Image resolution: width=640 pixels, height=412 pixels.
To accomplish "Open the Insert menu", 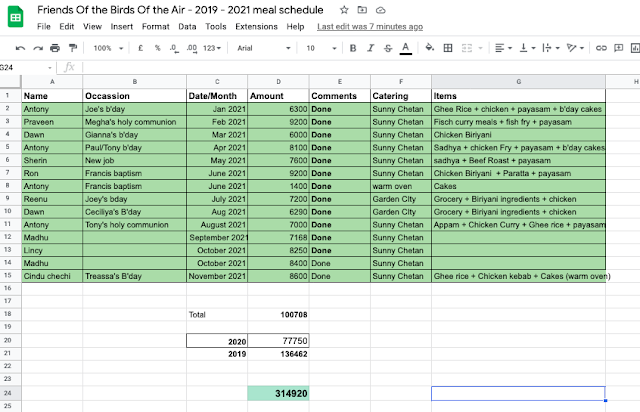I will tap(122, 27).
